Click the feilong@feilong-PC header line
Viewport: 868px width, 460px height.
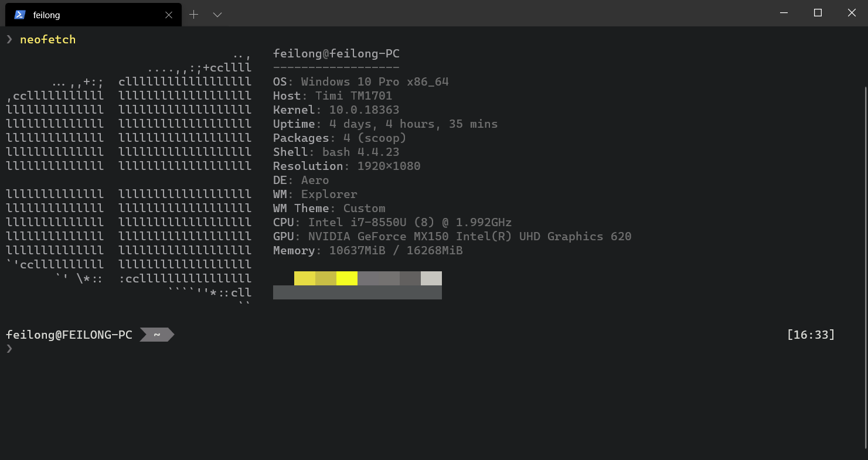click(336, 54)
